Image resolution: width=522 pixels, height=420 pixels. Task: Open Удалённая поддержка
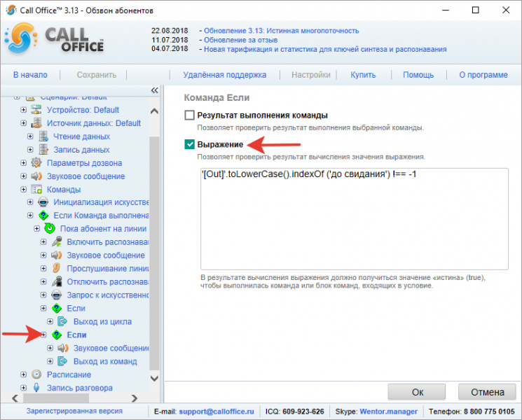[225, 75]
